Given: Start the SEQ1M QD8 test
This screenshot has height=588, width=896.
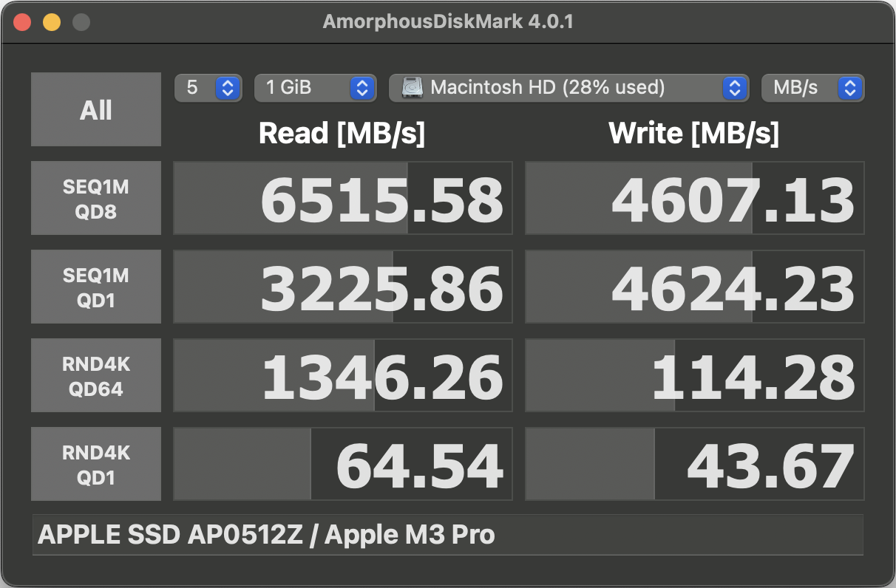Looking at the screenshot, I should coord(96,198).
